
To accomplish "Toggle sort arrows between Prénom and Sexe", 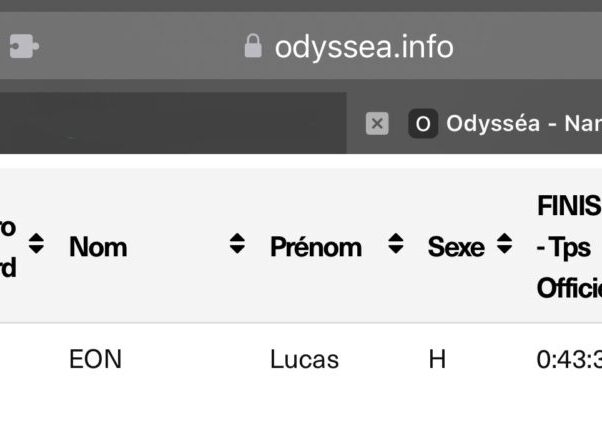I will (395, 243).
